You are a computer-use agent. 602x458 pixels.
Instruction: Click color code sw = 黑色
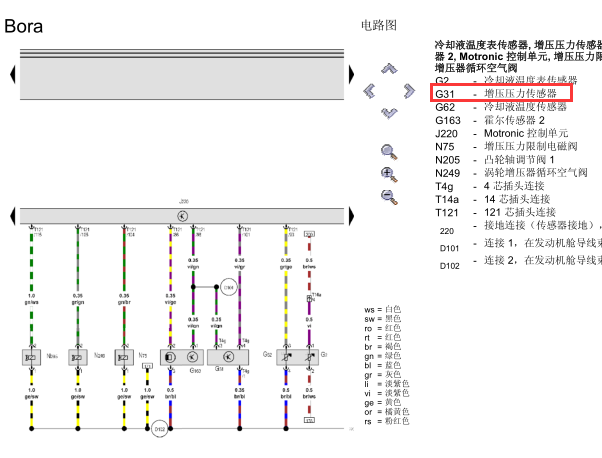point(382,319)
